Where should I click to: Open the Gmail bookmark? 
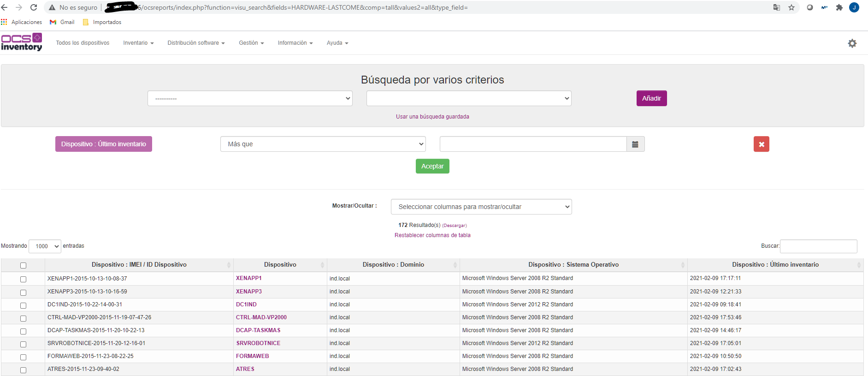[62, 22]
